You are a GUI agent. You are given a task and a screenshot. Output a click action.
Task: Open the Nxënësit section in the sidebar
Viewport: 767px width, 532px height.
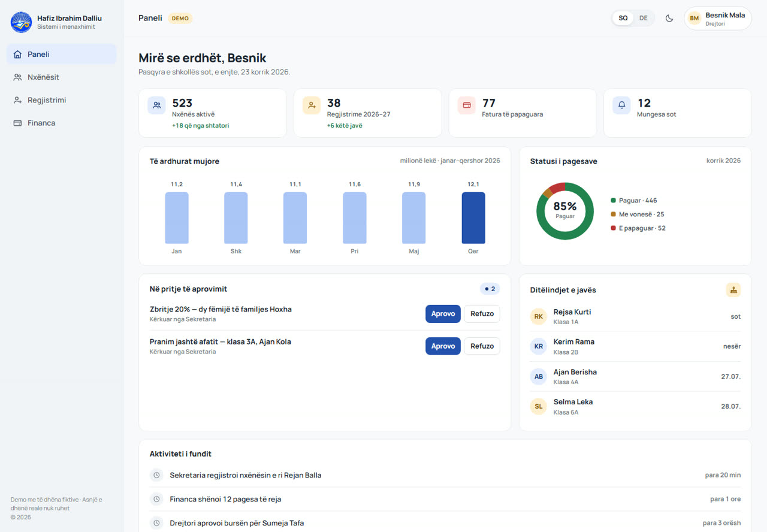pyautogui.click(x=62, y=77)
